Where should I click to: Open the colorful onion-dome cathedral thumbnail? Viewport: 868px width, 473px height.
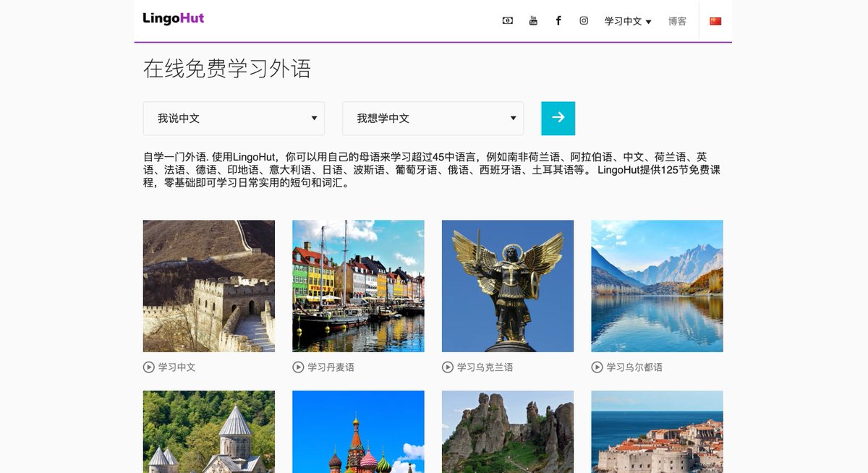(358, 432)
